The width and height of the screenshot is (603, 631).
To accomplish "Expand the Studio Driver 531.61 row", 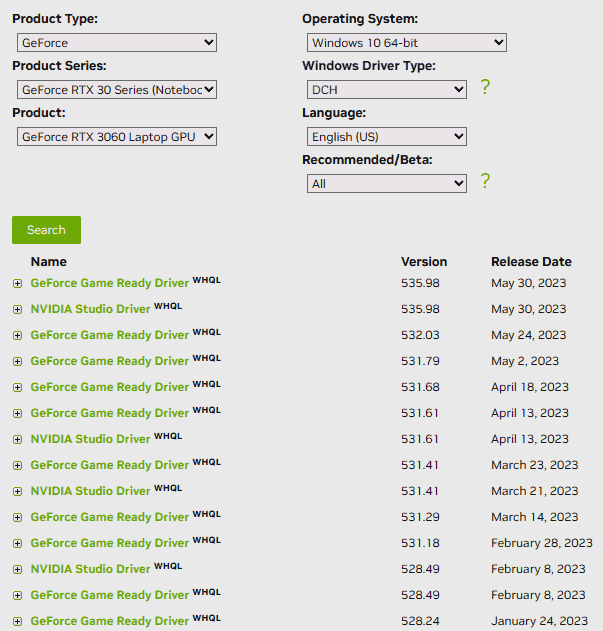I will tap(17, 439).
